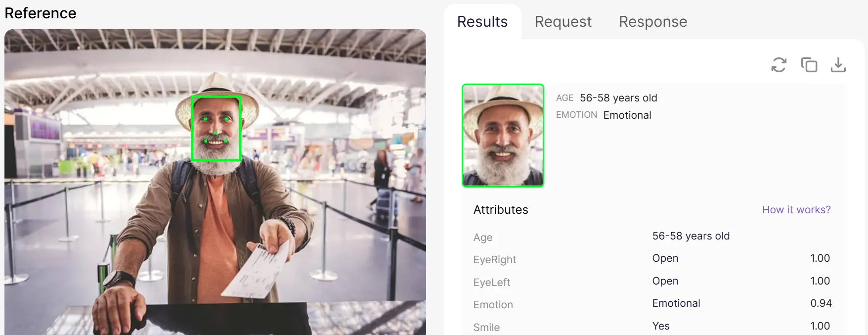
Task: Open the Response tab
Action: click(652, 22)
